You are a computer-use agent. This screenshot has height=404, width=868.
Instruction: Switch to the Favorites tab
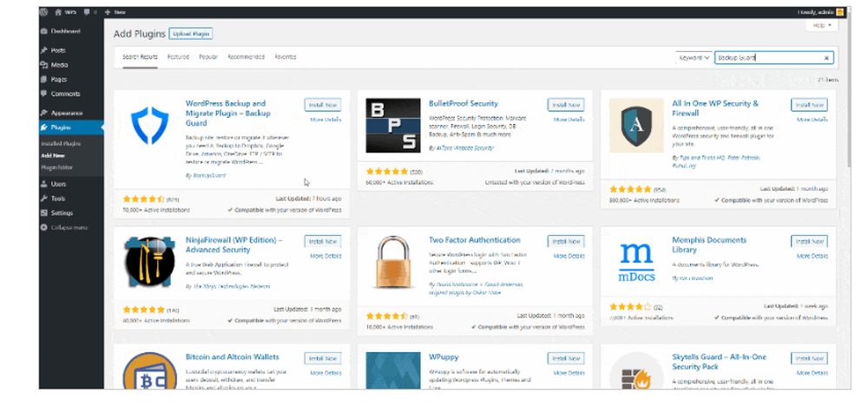(286, 57)
